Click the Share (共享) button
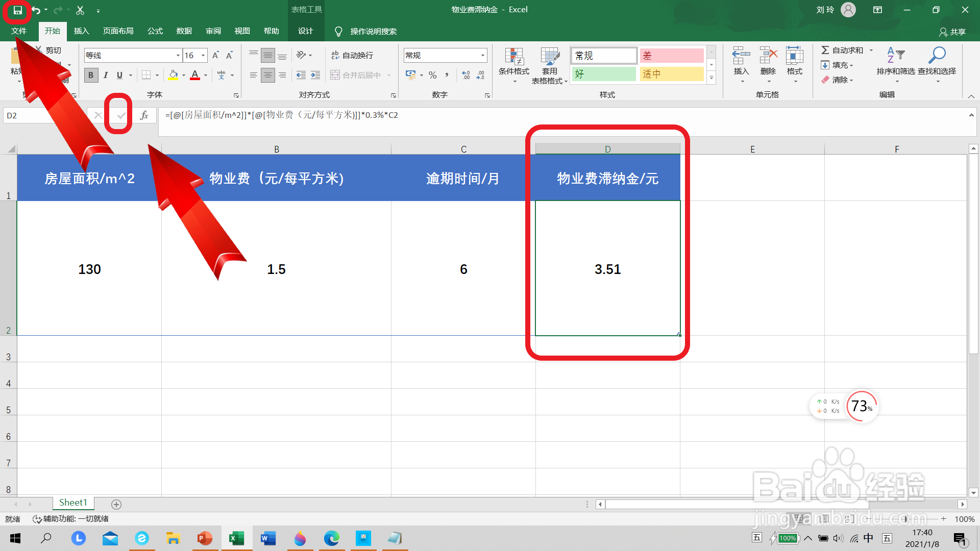Image resolution: width=980 pixels, height=551 pixels. point(952,32)
